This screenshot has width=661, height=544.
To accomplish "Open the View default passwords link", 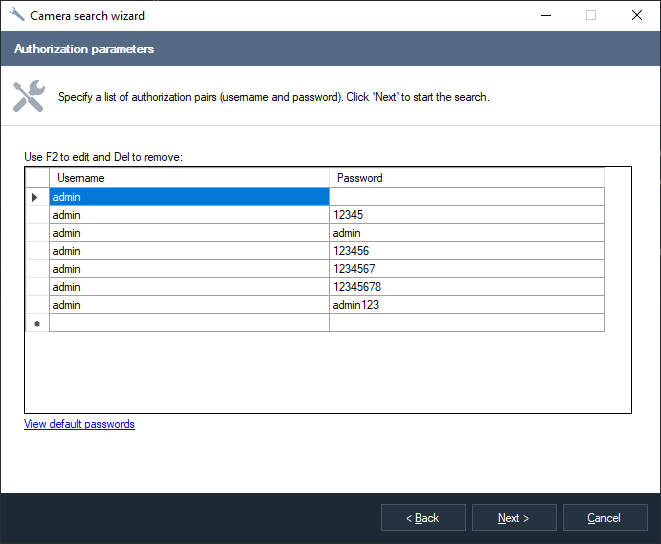I will point(79,424).
